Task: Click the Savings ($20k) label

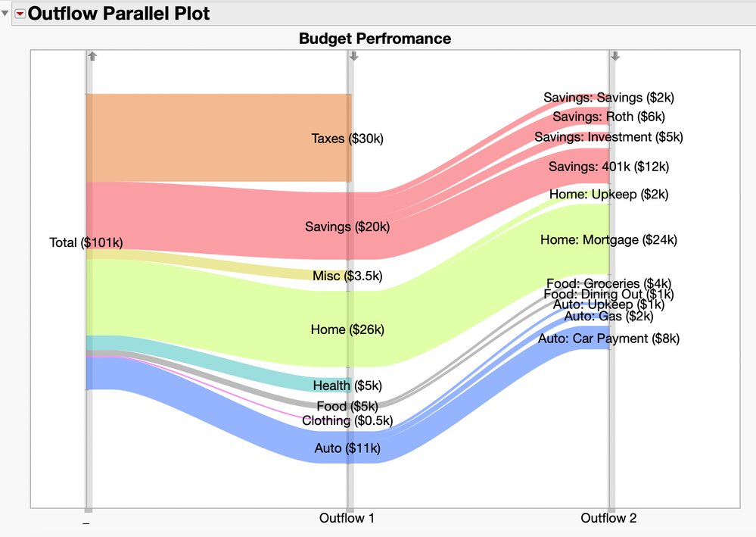Action: point(347,226)
